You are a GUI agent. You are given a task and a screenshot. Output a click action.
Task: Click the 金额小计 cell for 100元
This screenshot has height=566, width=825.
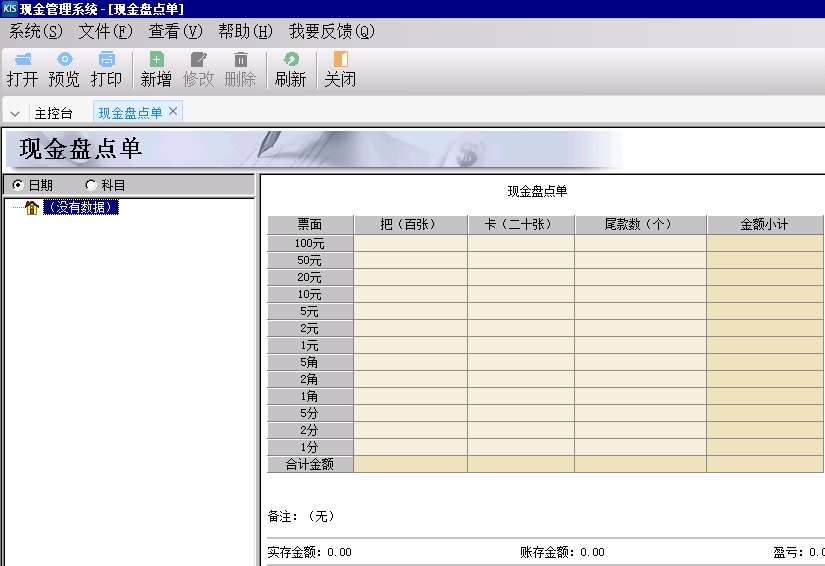pos(765,243)
